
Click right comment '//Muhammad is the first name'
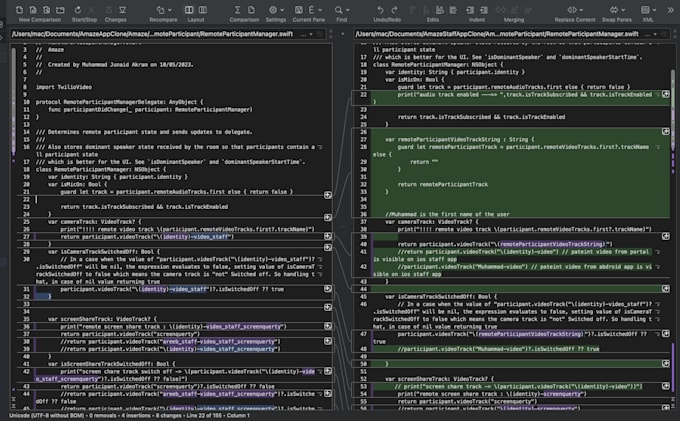[x=447, y=214]
